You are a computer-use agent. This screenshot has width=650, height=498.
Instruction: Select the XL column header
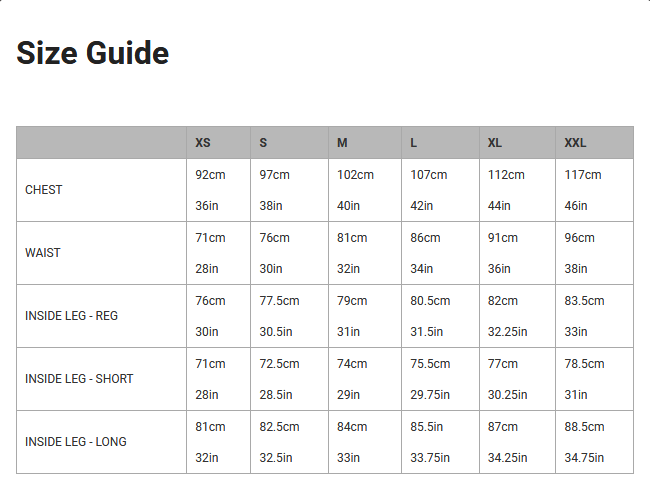coord(495,143)
